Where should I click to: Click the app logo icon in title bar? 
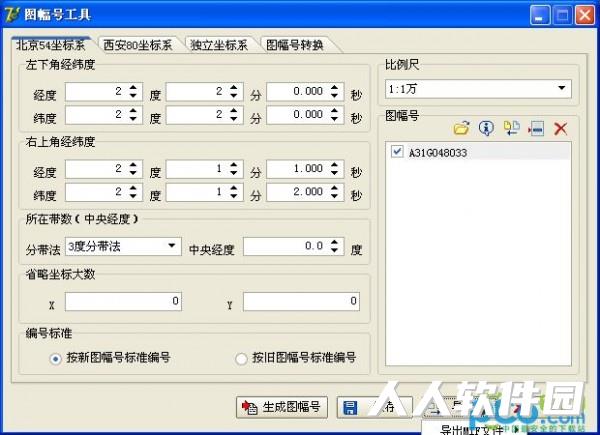click(x=11, y=14)
